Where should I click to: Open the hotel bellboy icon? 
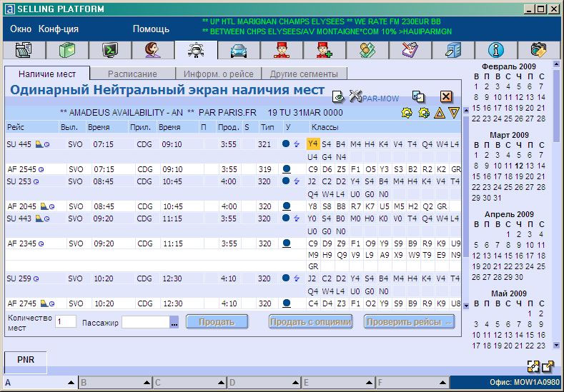tap(282, 50)
